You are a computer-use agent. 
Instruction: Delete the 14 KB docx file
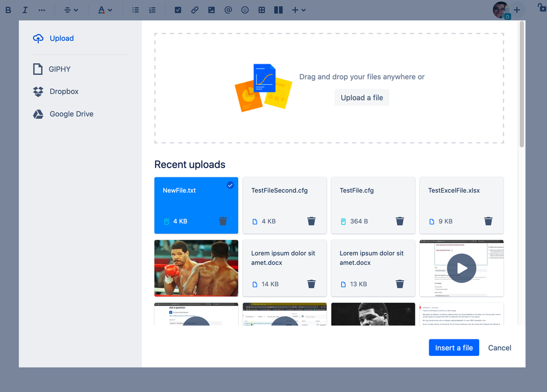tap(312, 284)
